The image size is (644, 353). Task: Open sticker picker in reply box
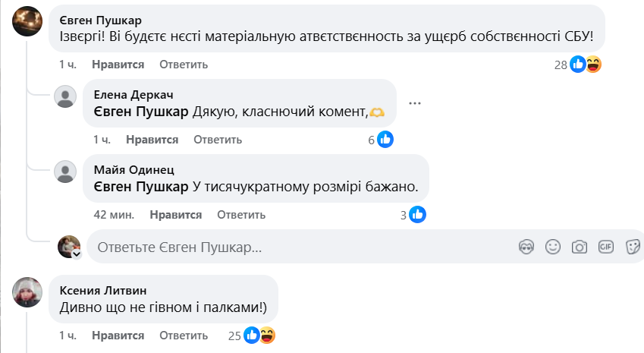point(633,247)
